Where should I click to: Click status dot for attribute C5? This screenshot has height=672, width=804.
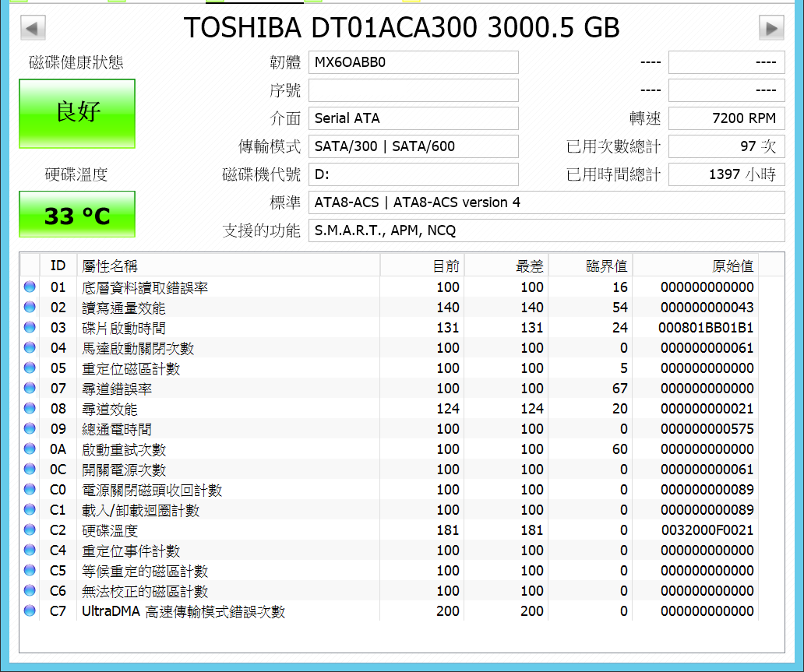(30, 570)
